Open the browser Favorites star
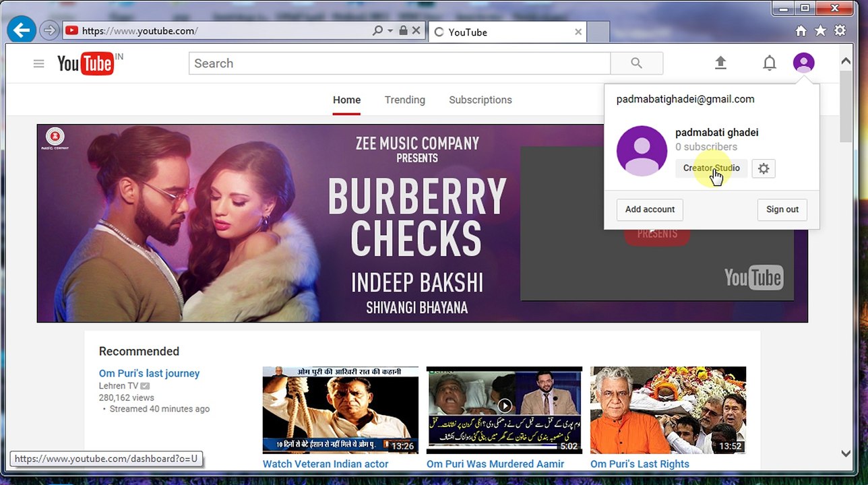This screenshot has width=868, height=485. coord(820,30)
